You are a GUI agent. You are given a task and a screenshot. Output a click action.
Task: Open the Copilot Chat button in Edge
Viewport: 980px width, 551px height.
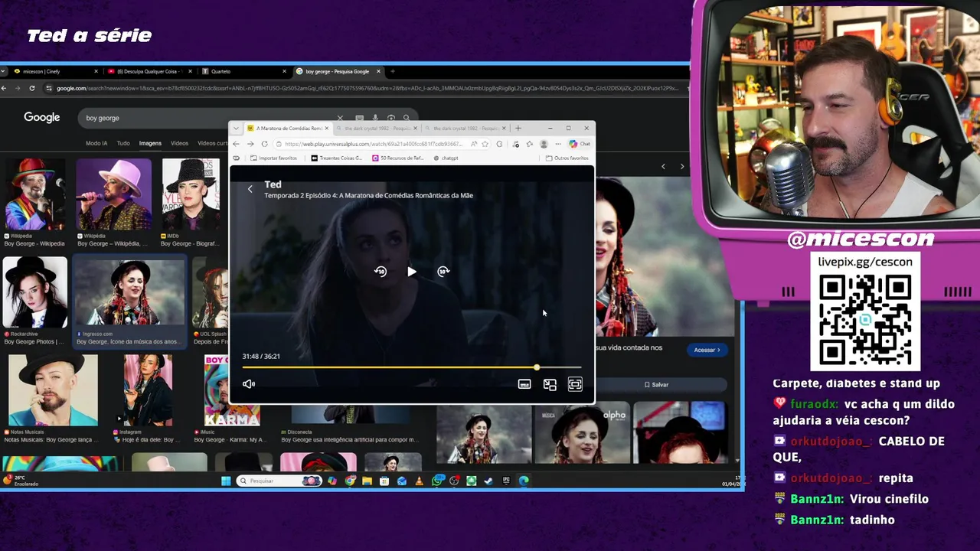pyautogui.click(x=580, y=144)
